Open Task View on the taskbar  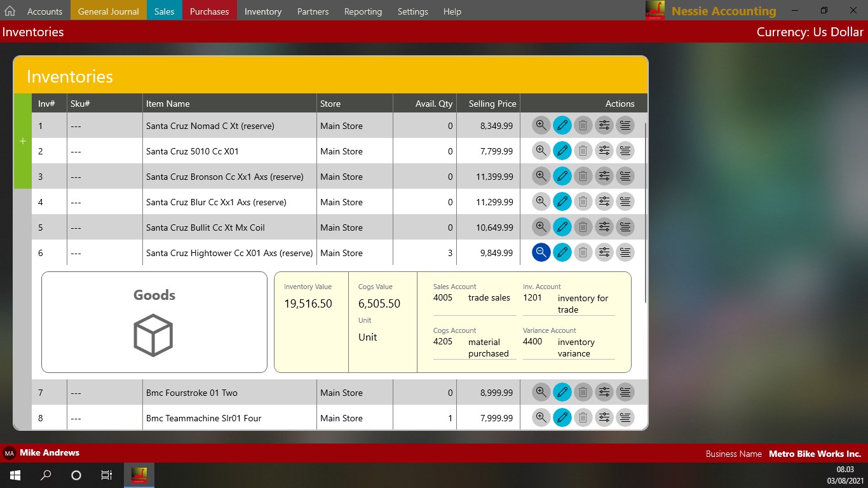tap(107, 475)
